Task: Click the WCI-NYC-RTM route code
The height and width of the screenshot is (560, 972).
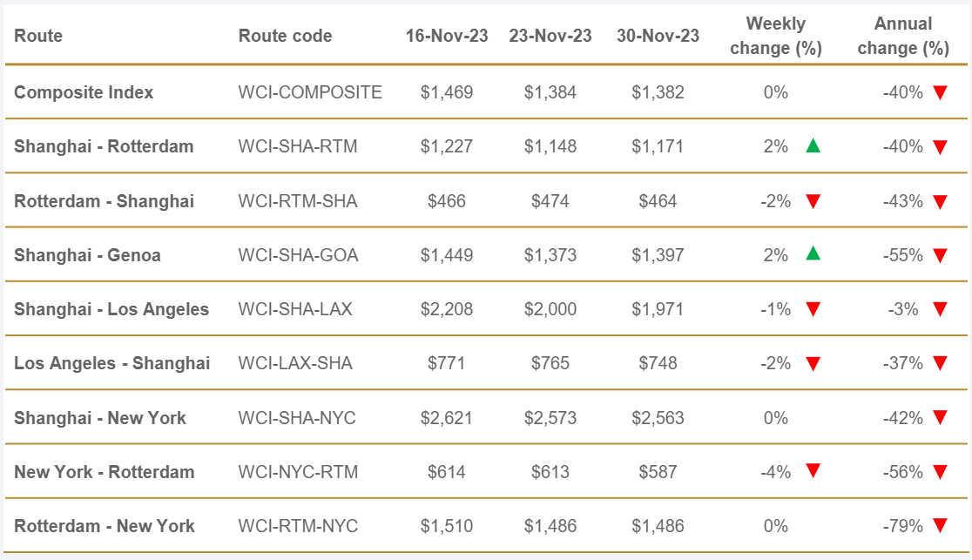Action: (297, 472)
